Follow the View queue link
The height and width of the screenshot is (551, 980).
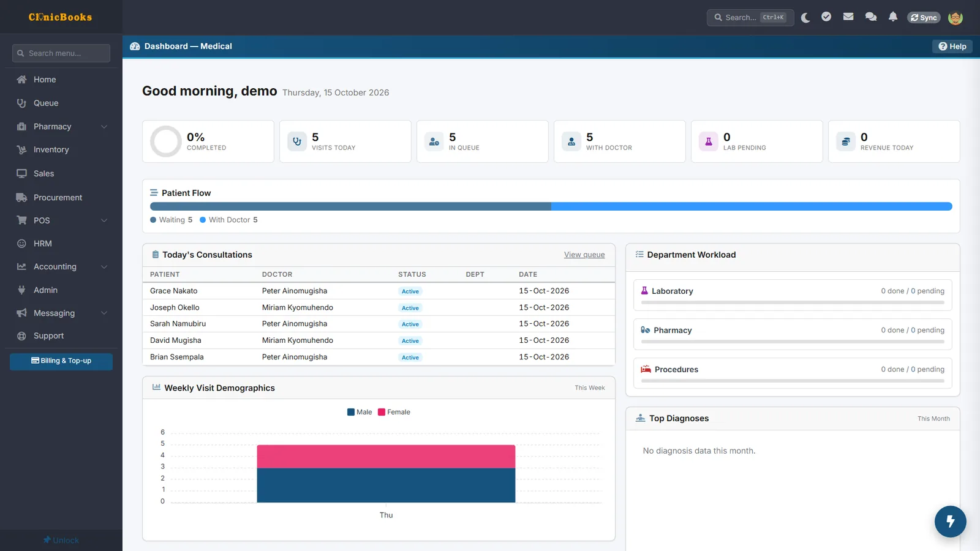tap(584, 255)
